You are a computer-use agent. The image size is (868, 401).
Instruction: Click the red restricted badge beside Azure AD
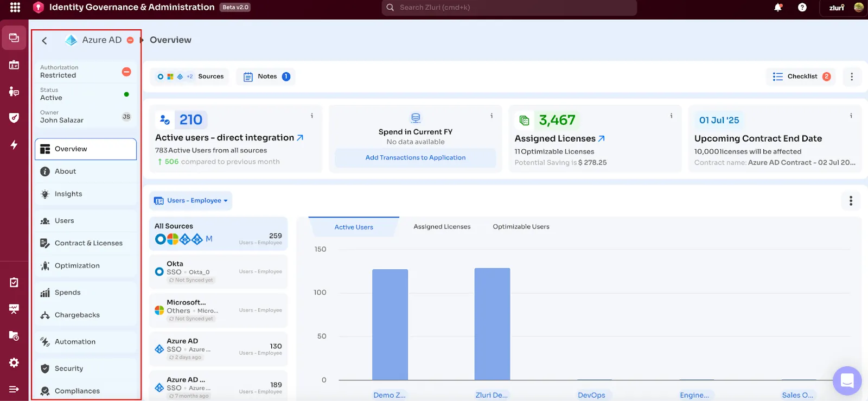[130, 40]
